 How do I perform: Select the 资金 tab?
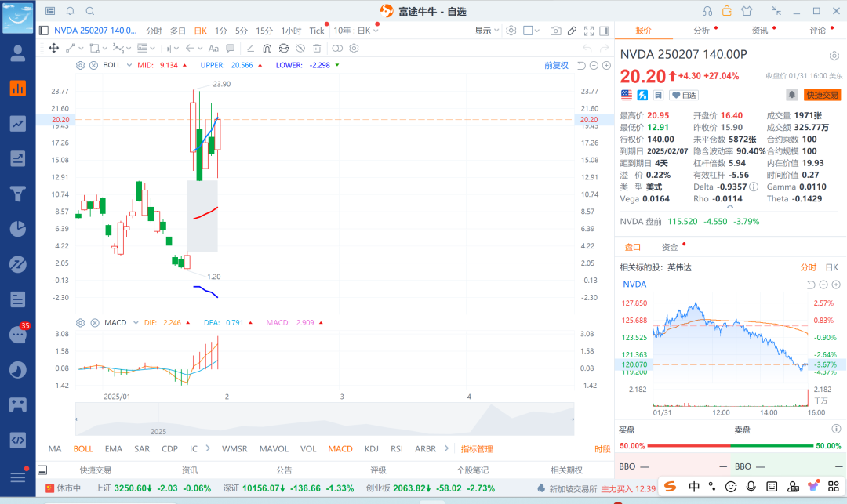670,247
